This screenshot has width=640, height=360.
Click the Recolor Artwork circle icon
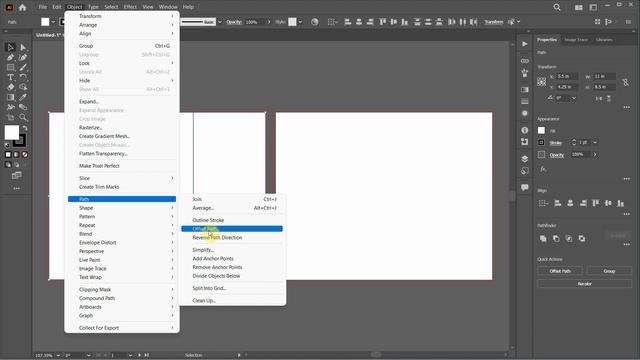coord(314,22)
